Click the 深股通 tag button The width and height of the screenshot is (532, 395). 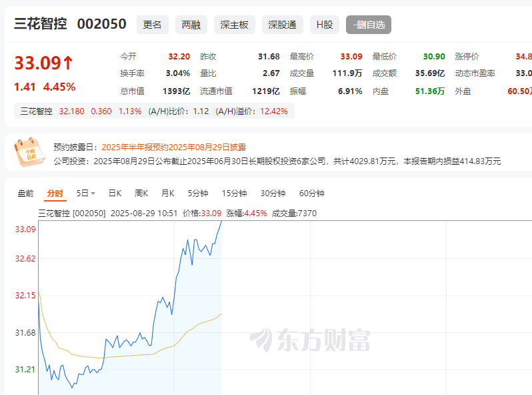pos(282,25)
